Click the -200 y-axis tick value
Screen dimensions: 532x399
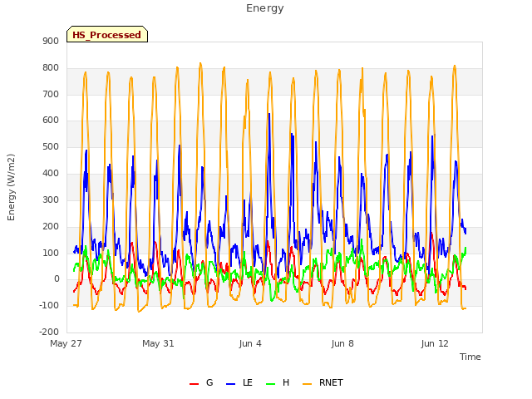(x=49, y=332)
